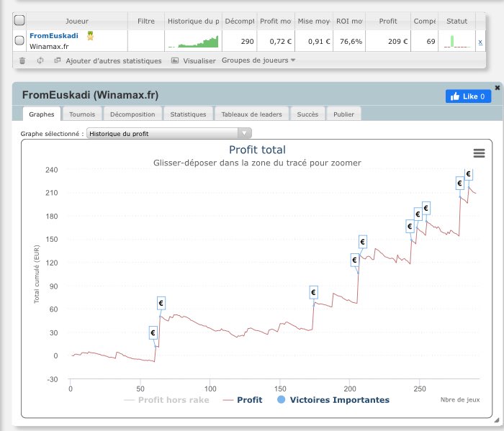Click the Historique du p column header
Screen dimensions: 504x431
pyautogui.click(x=193, y=21)
